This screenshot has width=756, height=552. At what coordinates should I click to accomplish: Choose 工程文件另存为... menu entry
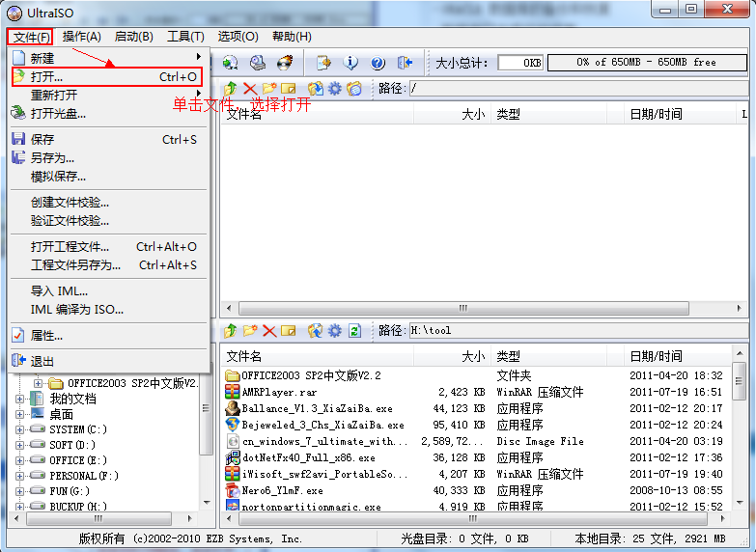coord(106,265)
